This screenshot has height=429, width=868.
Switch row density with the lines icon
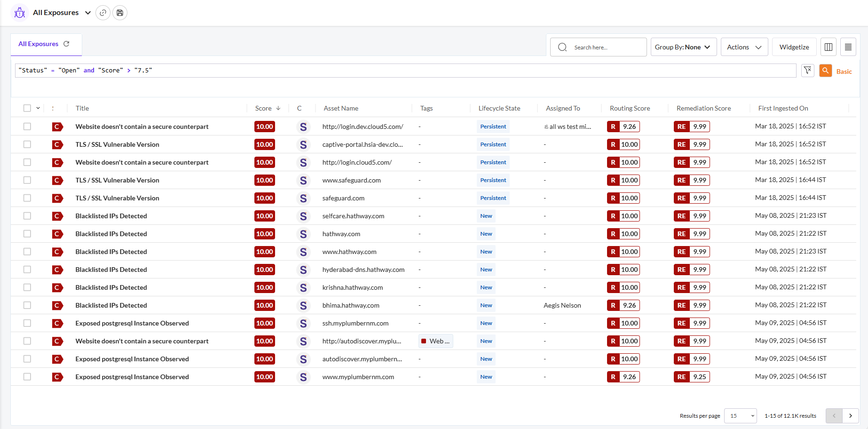pos(848,47)
